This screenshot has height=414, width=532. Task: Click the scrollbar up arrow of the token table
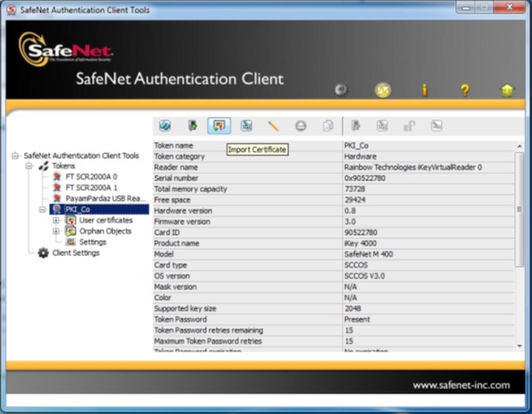tap(520, 146)
